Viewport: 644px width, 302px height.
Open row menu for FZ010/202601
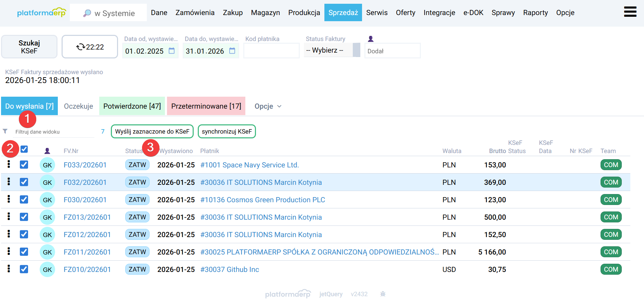tap(9, 269)
